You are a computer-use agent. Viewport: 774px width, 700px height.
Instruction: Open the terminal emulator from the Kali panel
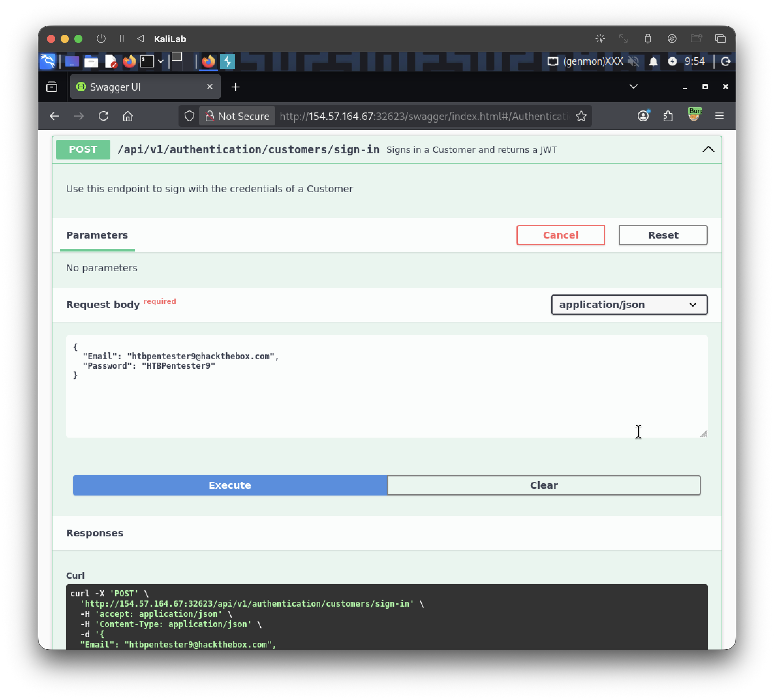coord(147,61)
